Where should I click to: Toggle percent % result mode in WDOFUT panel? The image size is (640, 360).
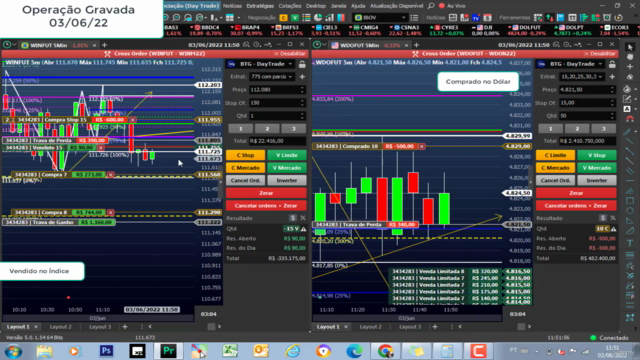pos(613,218)
